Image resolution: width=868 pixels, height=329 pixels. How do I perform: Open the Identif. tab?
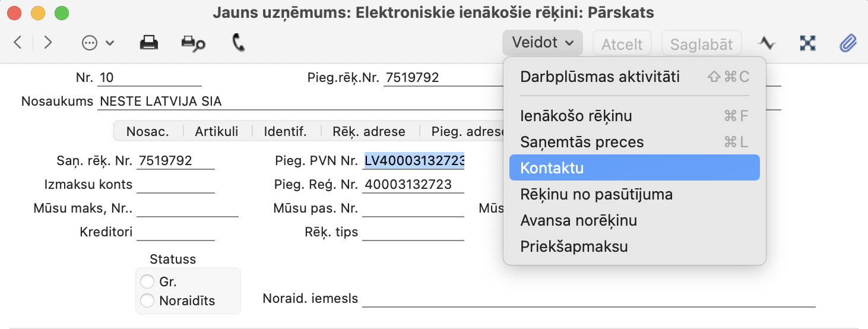pyautogui.click(x=285, y=132)
